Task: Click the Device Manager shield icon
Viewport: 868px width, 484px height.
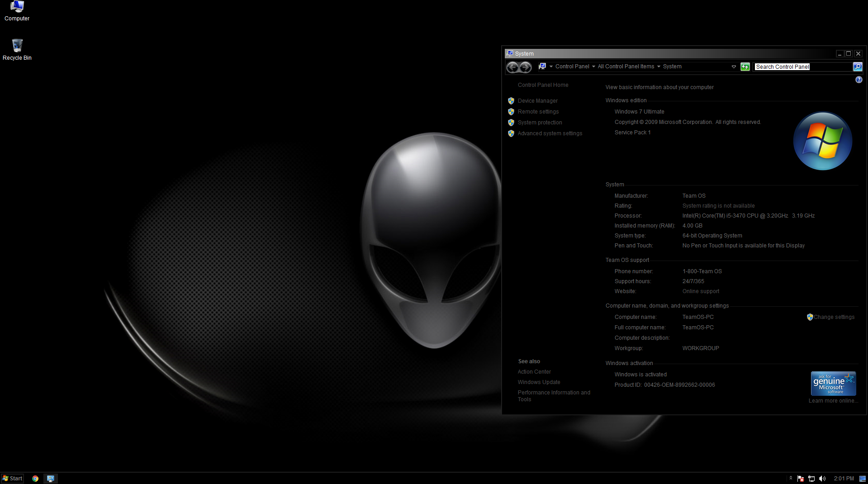Action: (511, 101)
